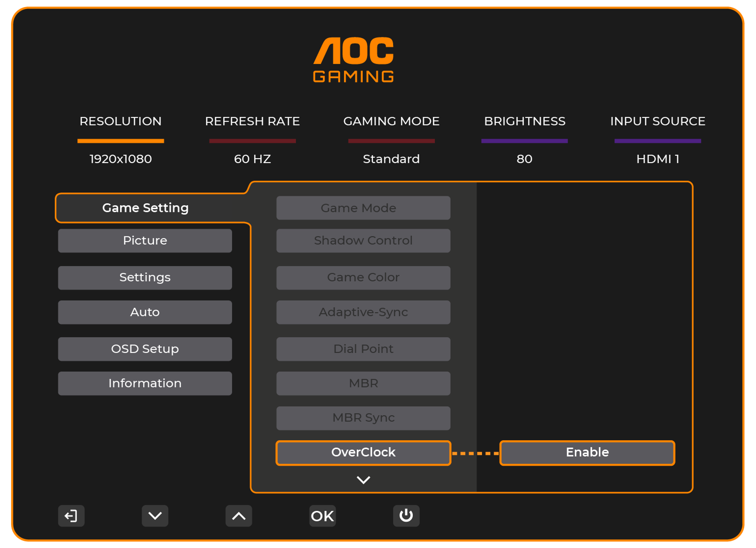Viewport: 756px width, 548px height.
Task: Select the OverClock option
Action: pyautogui.click(x=363, y=453)
